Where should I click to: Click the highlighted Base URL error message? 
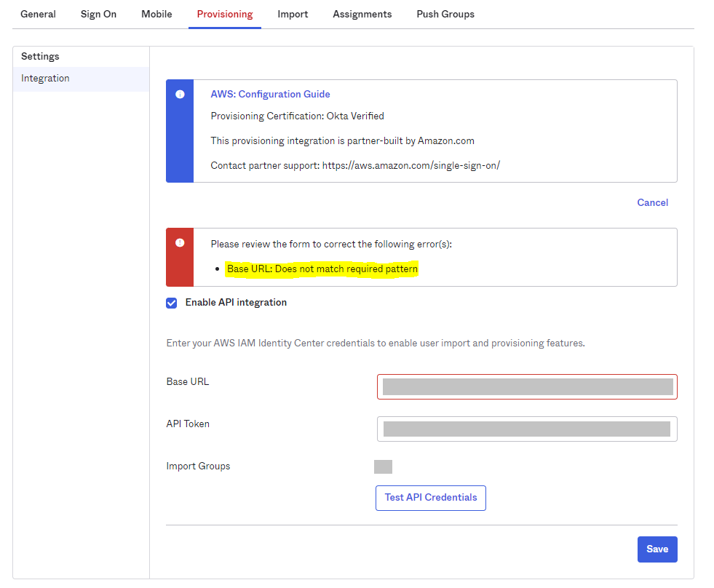322,269
